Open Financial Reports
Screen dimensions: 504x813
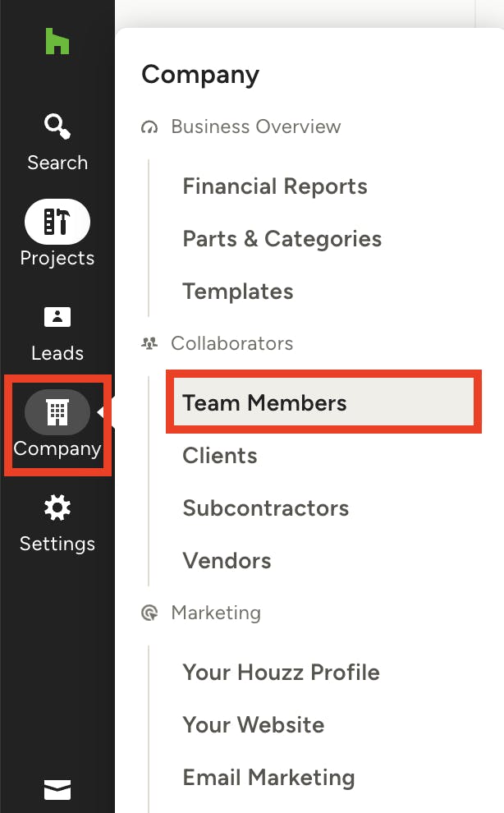click(x=275, y=186)
